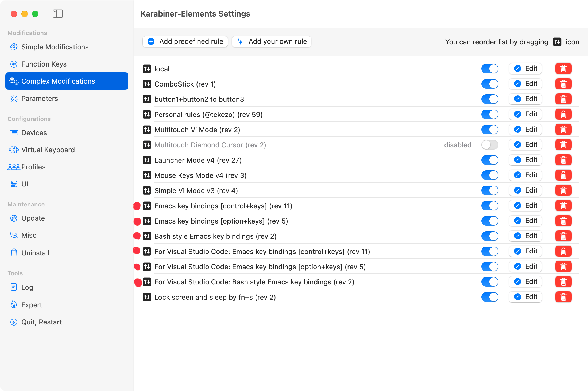Delete Emacs key bindings [control+keys] rule

point(563,206)
